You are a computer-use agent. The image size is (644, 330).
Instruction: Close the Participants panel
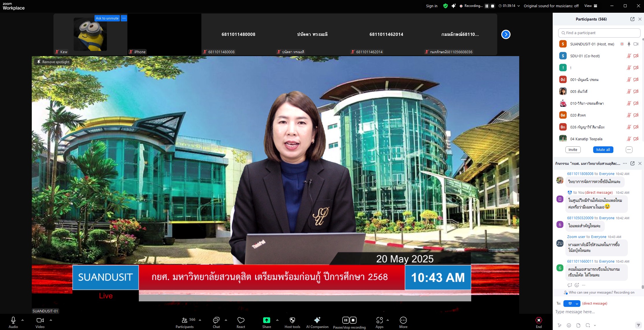(x=640, y=19)
